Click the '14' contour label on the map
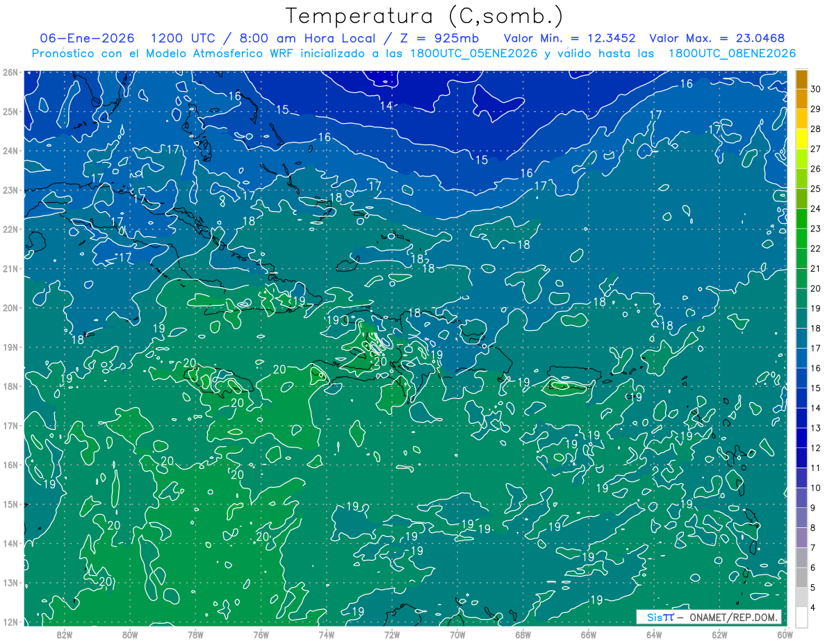This screenshot has height=644, width=834. 386,105
